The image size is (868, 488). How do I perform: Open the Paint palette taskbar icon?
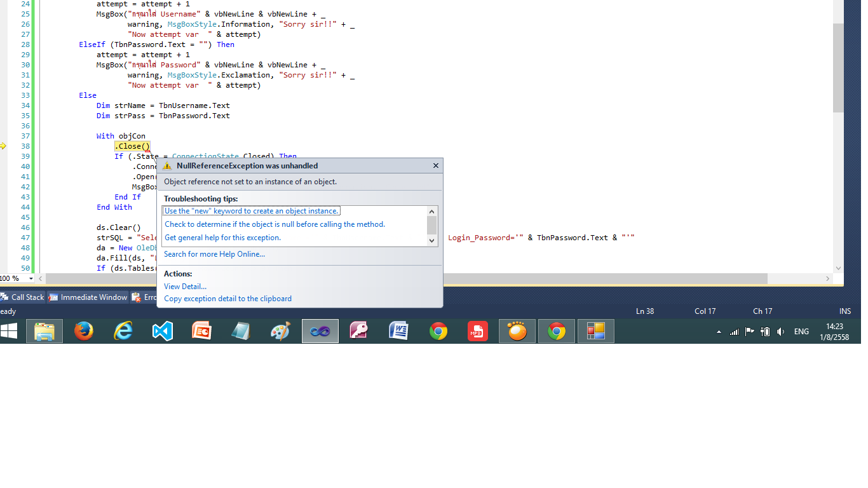pos(281,331)
